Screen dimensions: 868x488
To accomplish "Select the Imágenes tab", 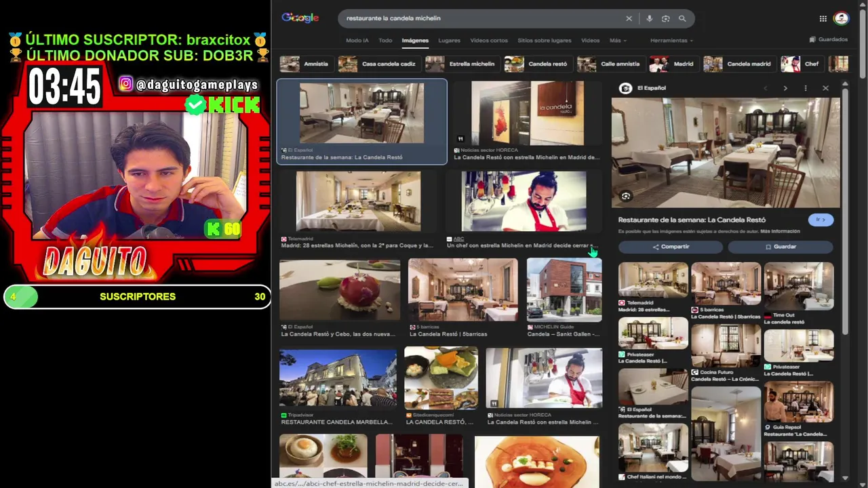I will [x=415, y=41].
